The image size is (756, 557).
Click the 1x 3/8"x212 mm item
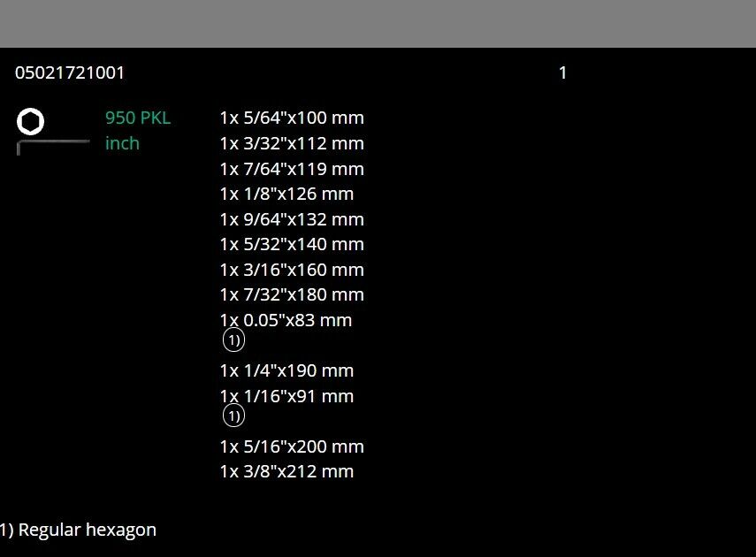[286, 471]
